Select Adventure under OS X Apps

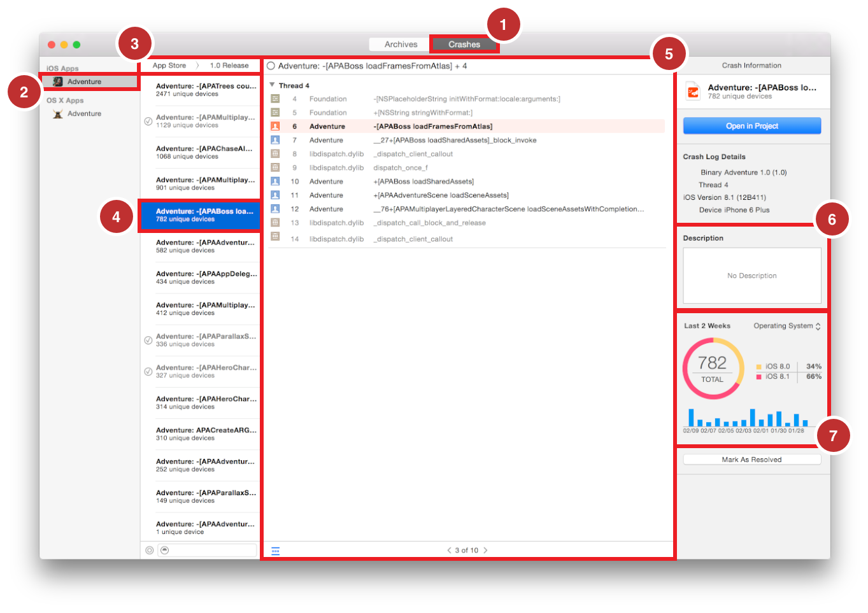[x=84, y=113]
